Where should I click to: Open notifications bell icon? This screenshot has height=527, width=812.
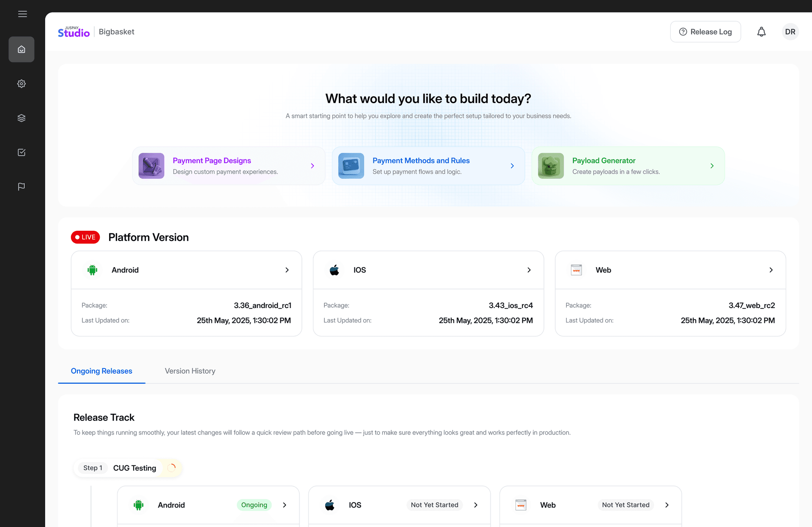[761, 32]
